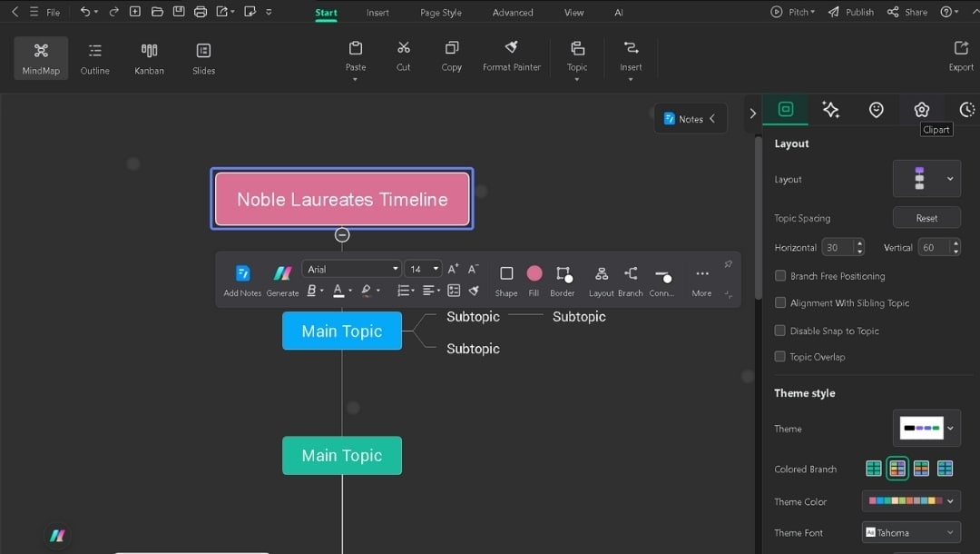Click the Fill color swatch
The height and width of the screenshot is (554, 980).
click(534, 273)
